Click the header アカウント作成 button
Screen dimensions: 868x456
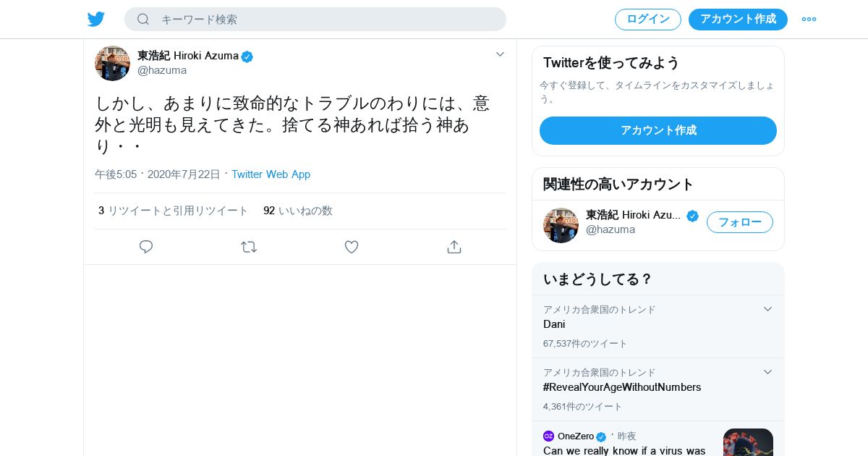[738, 19]
